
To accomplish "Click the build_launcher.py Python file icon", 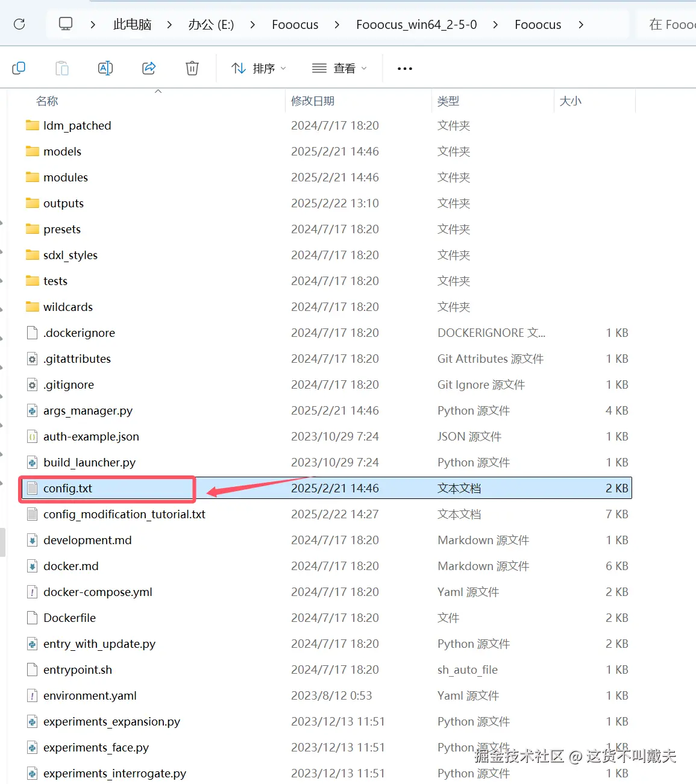I will (33, 462).
